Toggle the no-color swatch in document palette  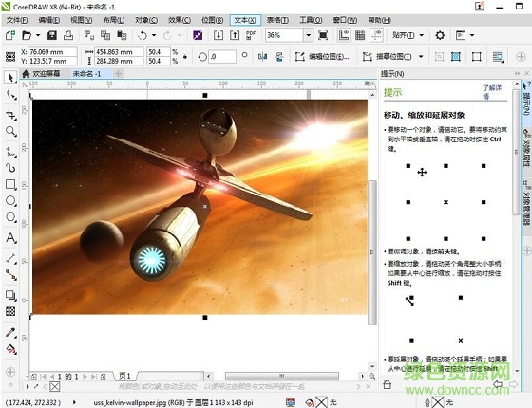point(55,387)
